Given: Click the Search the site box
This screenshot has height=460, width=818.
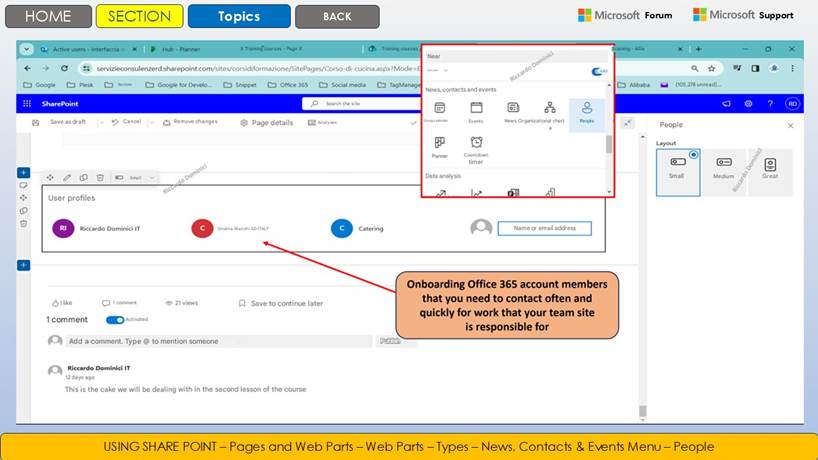Looking at the screenshot, I should (361, 104).
